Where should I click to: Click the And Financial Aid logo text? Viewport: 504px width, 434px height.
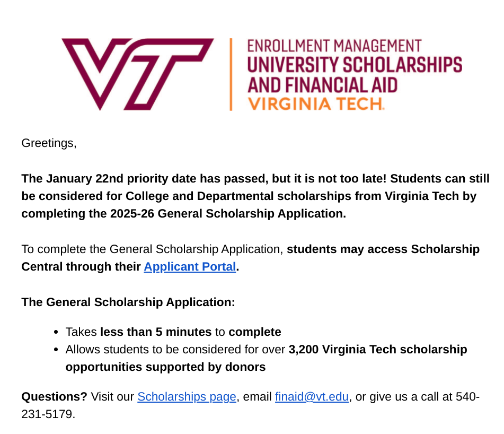(322, 85)
